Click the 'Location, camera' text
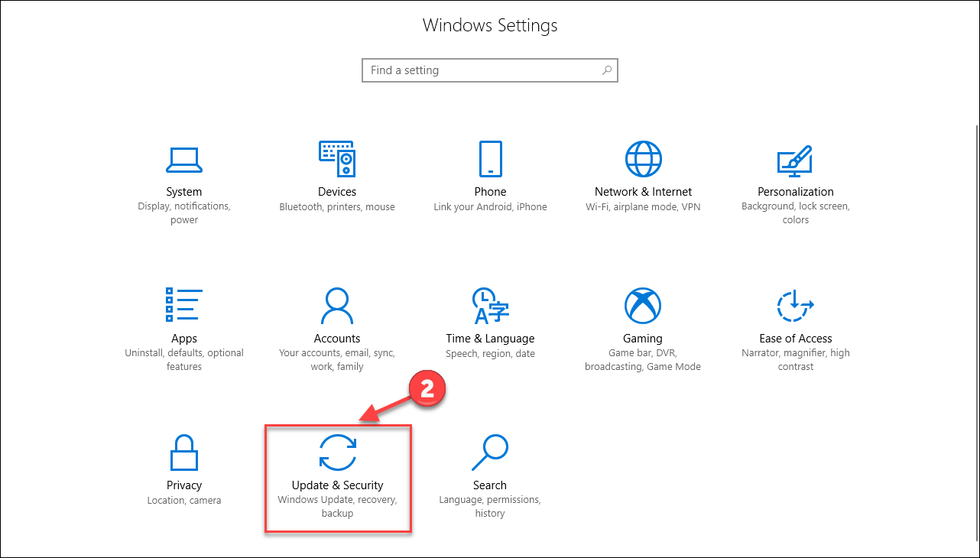Viewport: 980px width, 558px height. click(x=184, y=501)
